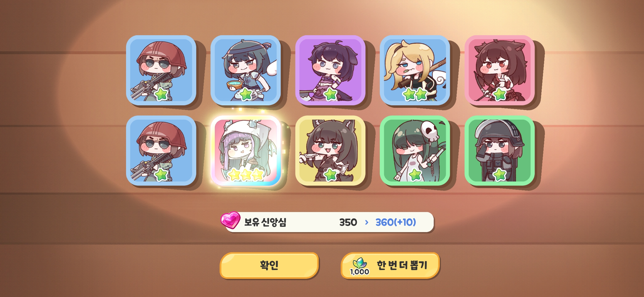This screenshot has width=644, height=297.
Task: Open the purple-background dark-haired girl card
Action: click(330, 70)
